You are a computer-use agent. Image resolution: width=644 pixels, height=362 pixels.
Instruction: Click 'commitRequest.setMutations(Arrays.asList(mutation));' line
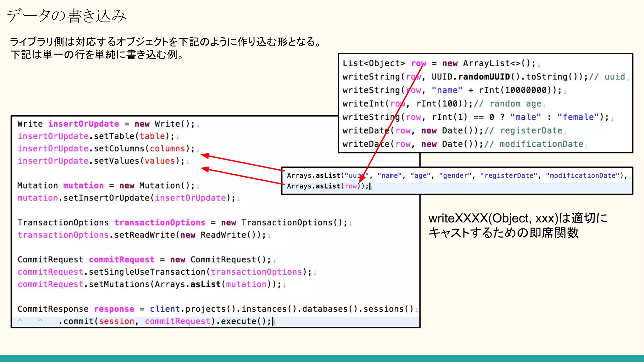click(x=149, y=284)
